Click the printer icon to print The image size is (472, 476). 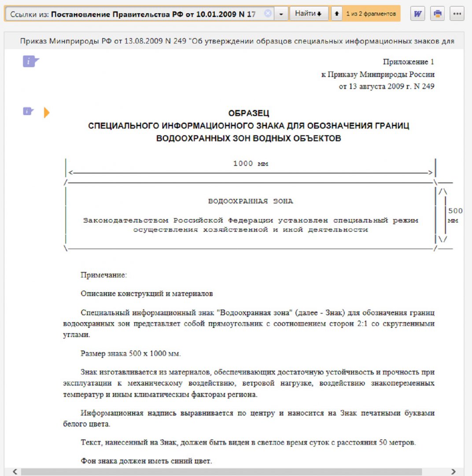(x=437, y=14)
